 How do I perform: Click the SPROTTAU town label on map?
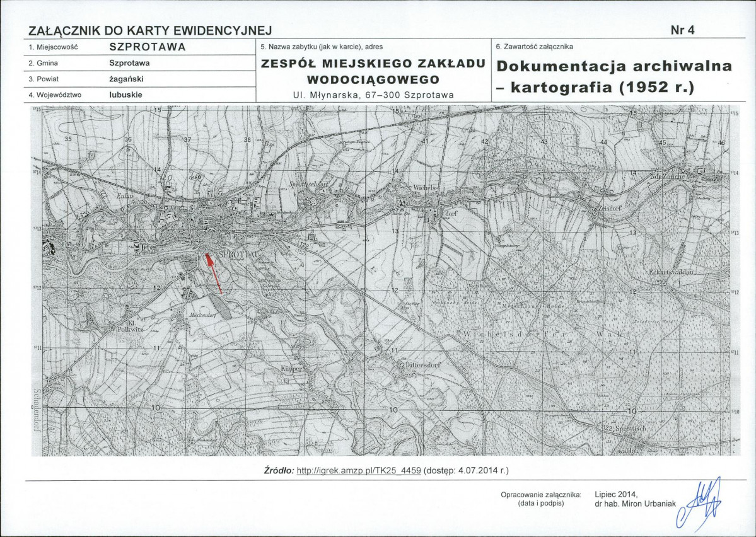(x=239, y=253)
